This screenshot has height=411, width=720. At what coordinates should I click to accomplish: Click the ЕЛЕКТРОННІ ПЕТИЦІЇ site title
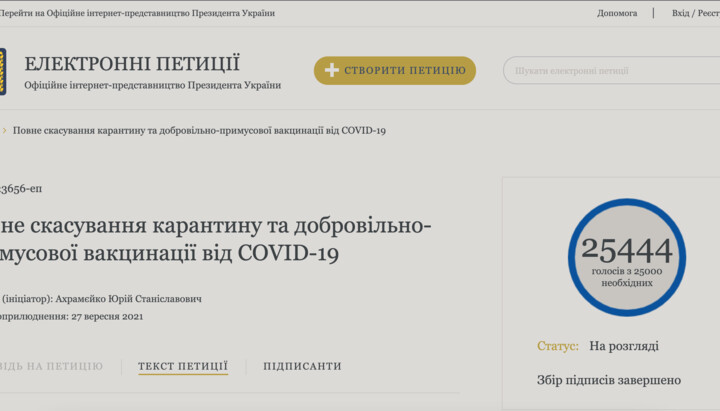click(x=132, y=64)
